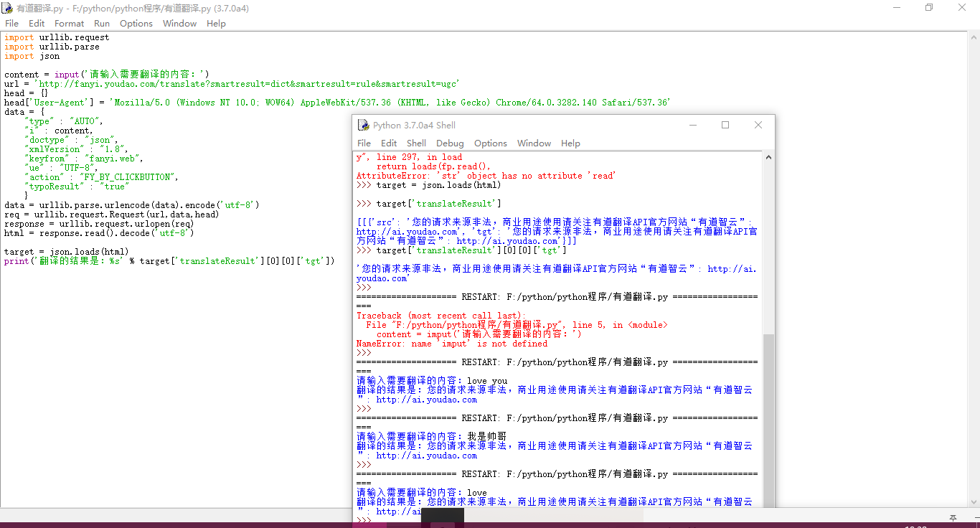Expand the Shell menu in shell window
This screenshot has width=980, height=528.
click(x=416, y=143)
